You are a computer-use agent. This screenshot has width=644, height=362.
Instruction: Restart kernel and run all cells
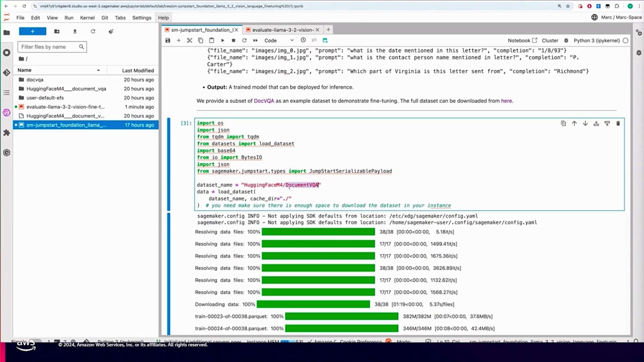[255, 40]
